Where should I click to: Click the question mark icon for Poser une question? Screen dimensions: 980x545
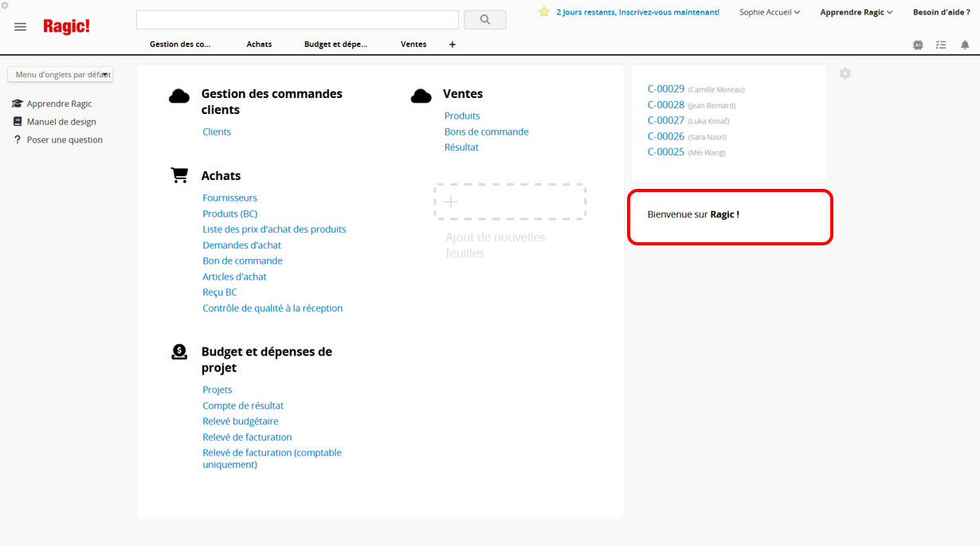click(18, 139)
